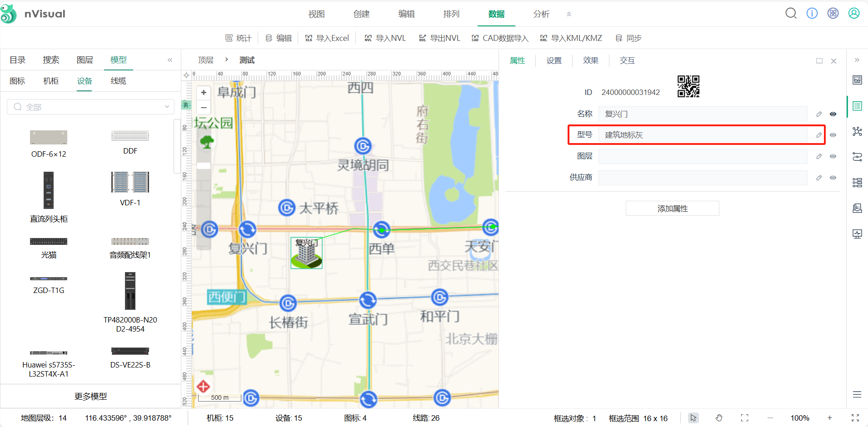Image resolution: width=868 pixels, height=427 pixels.
Task: Select the hand pan tool
Action: coord(719,418)
